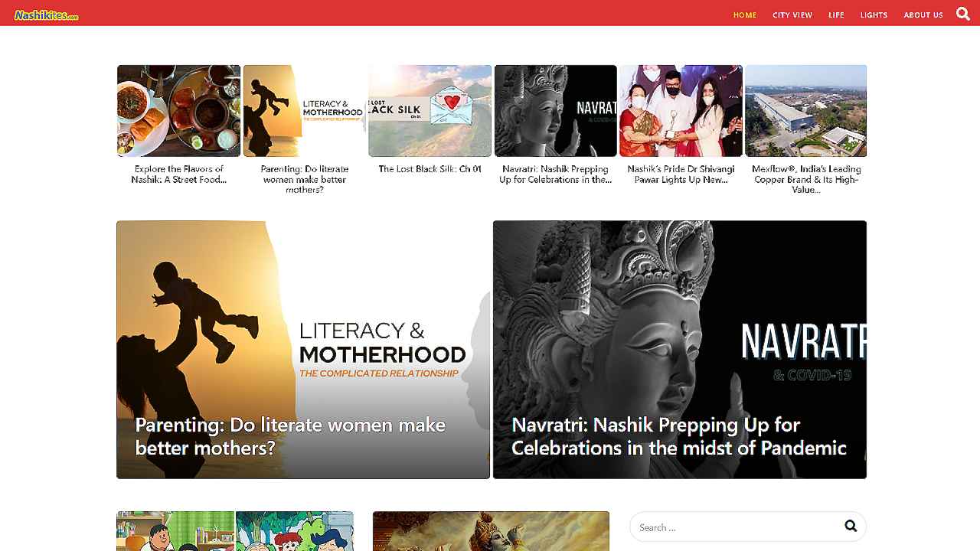Open the street food thumbnail in carousel
980x551 pixels.
tap(179, 111)
